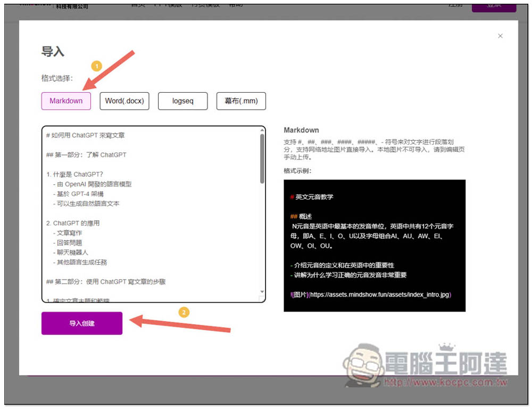Screen dimensions: 532x409
Task: Click the text '1. 什麼是 ChatGPT?'
Action: 74,174
